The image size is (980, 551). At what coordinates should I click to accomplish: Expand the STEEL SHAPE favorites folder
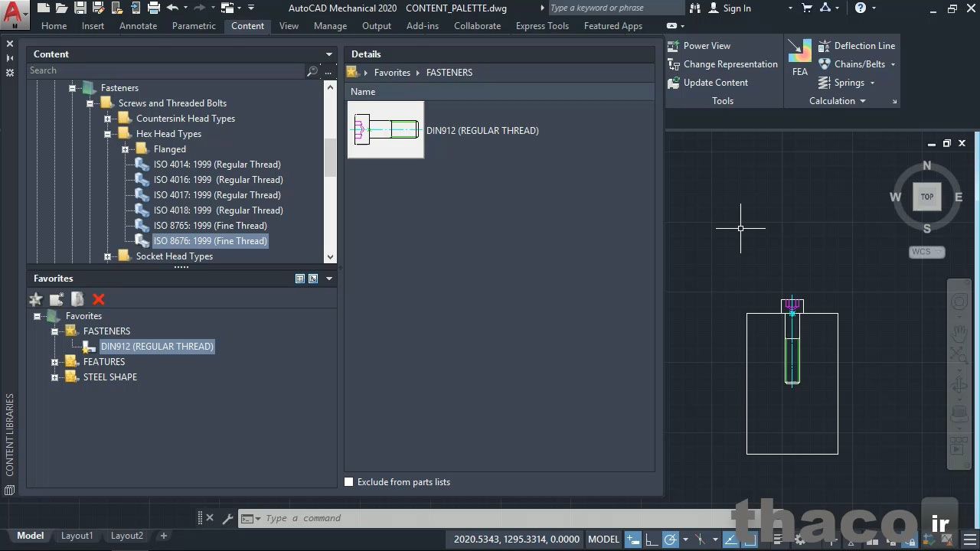55,377
